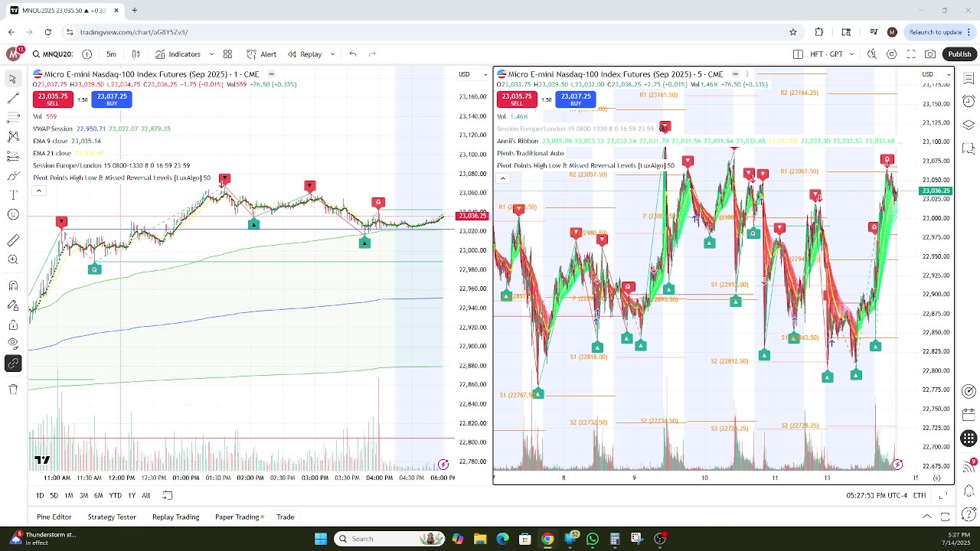Image resolution: width=980 pixels, height=551 pixels.
Task: Open the forecasting and measurement tools
Action: tap(13, 156)
